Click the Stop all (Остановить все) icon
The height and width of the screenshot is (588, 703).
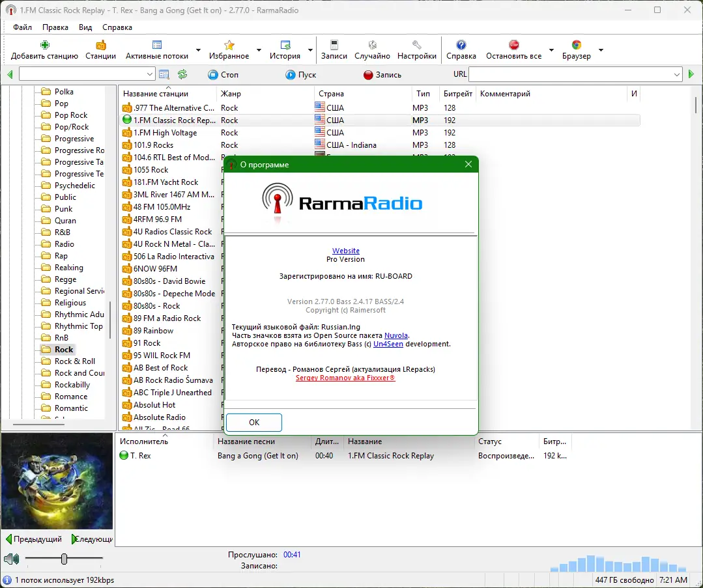(514, 45)
